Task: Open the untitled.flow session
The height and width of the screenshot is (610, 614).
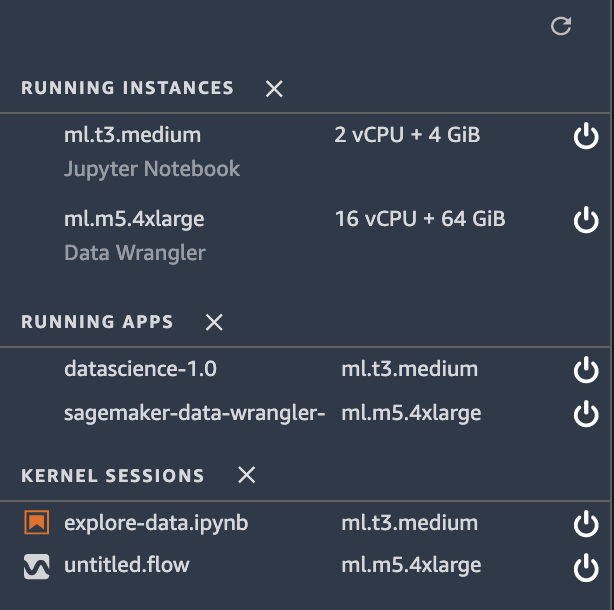Action: pyautogui.click(x=127, y=565)
